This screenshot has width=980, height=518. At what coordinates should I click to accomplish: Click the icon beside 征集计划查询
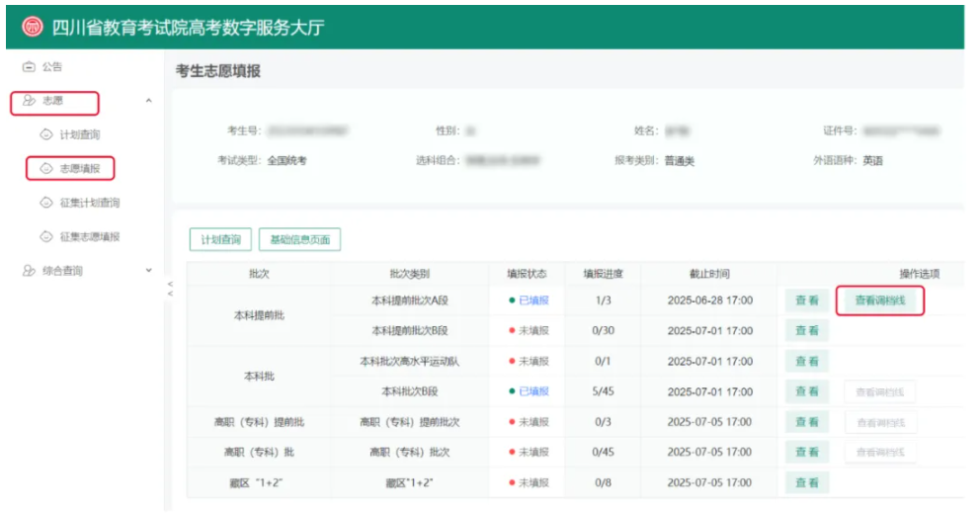coord(45,203)
